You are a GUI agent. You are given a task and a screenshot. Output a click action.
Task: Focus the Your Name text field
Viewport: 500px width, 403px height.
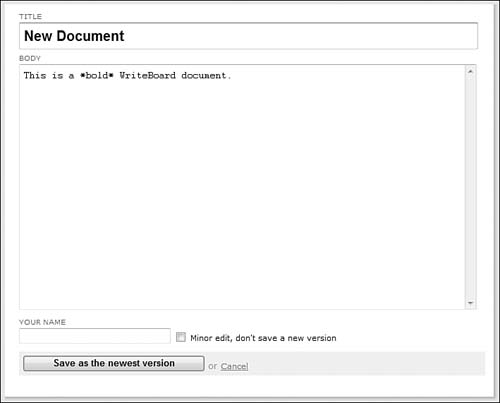point(95,336)
